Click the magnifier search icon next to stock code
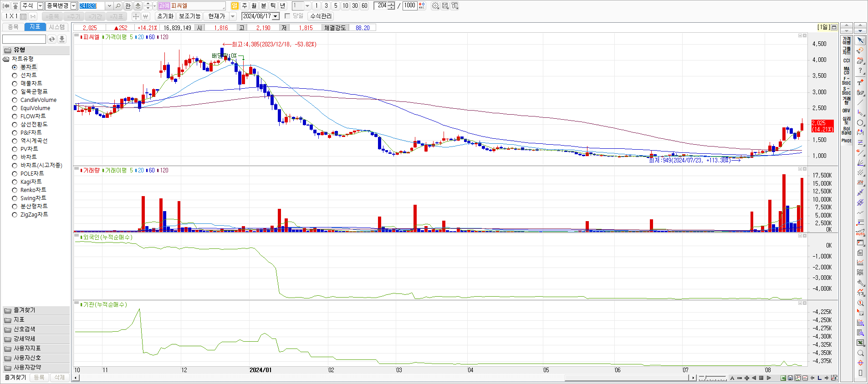Viewport: 868px width, 384px height. click(118, 6)
